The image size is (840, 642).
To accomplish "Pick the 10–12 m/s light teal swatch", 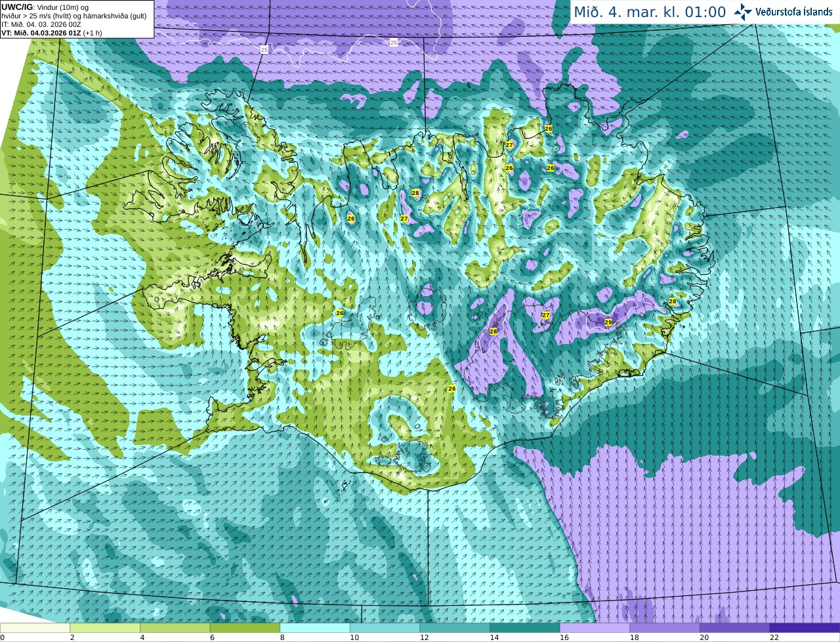I will click(x=385, y=628).
